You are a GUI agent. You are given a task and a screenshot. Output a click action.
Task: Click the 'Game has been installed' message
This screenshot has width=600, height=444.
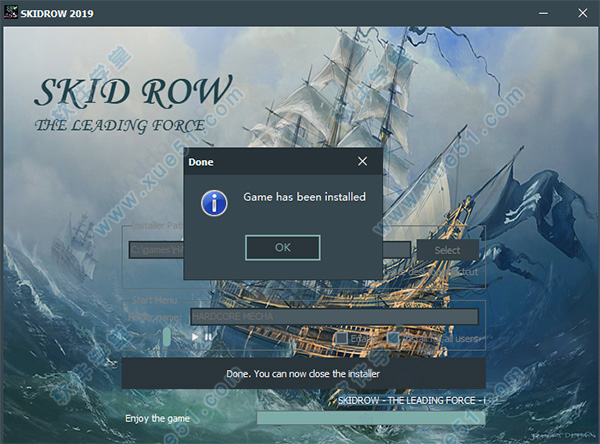pos(305,197)
